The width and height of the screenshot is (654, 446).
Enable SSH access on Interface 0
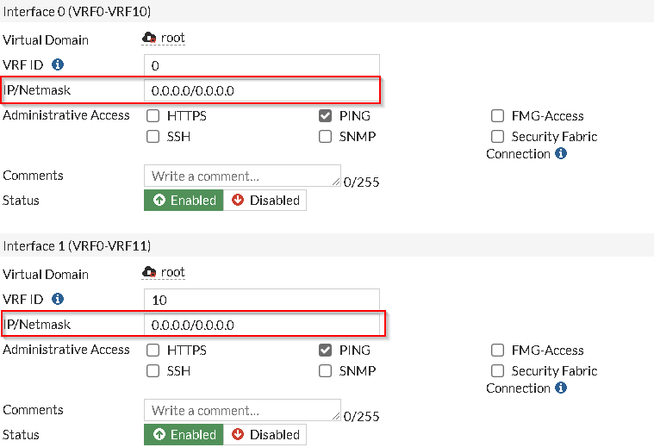click(153, 136)
